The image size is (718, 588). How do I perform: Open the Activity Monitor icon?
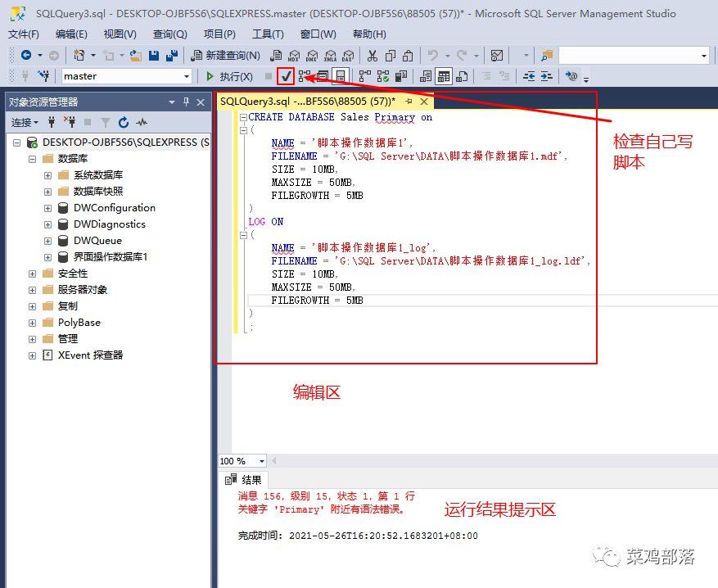[x=497, y=56]
